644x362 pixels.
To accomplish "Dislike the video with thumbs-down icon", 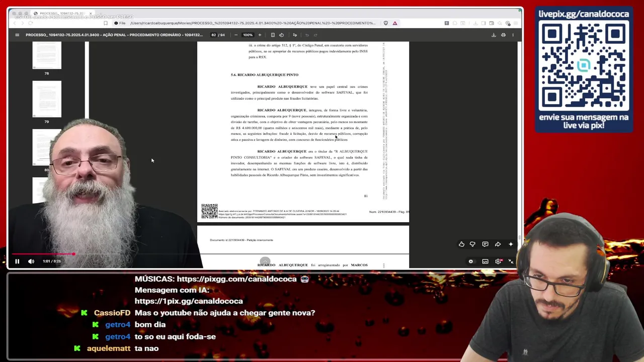I will tap(472, 244).
